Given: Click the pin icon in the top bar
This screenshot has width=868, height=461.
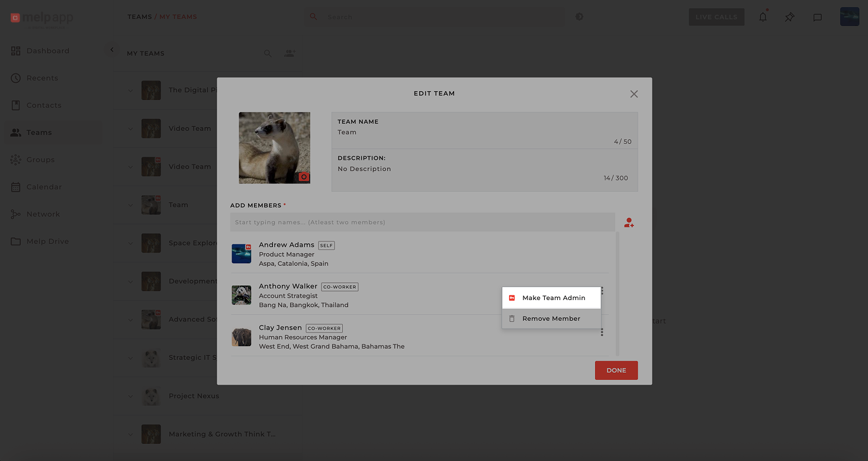Looking at the screenshot, I should pyautogui.click(x=790, y=17).
